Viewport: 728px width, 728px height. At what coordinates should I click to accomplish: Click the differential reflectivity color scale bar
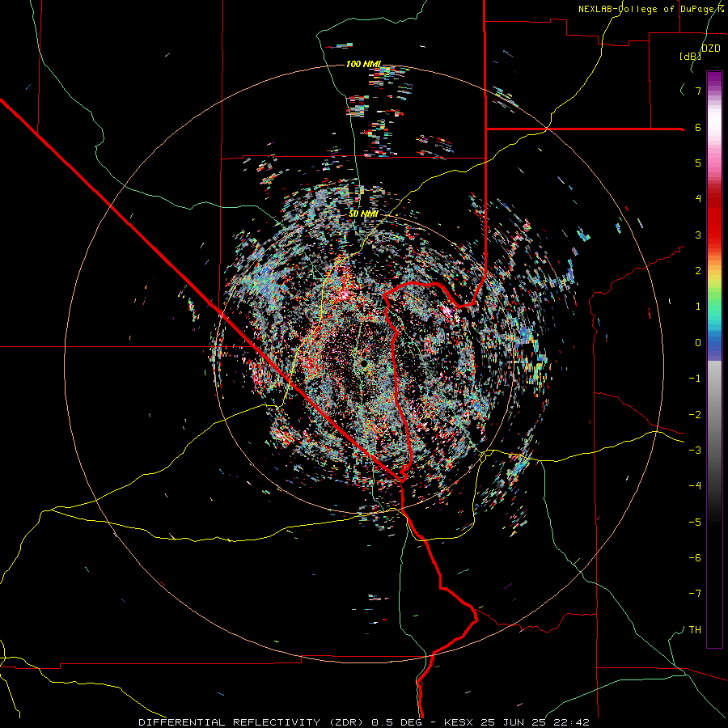point(714,359)
